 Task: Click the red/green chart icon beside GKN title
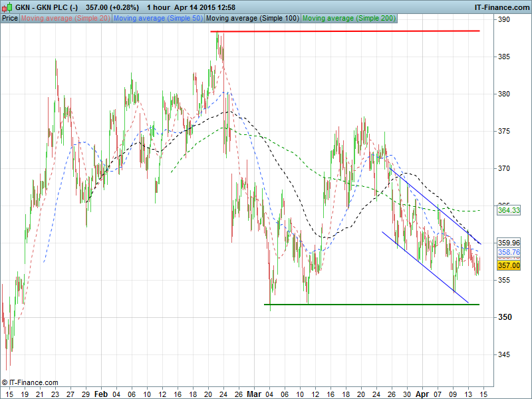(6, 7)
